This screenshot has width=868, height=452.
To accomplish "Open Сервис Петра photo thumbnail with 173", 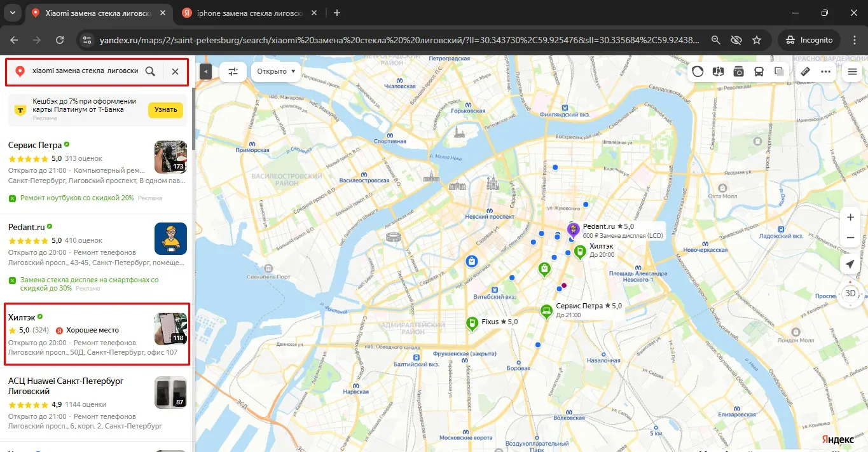I will point(170,157).
